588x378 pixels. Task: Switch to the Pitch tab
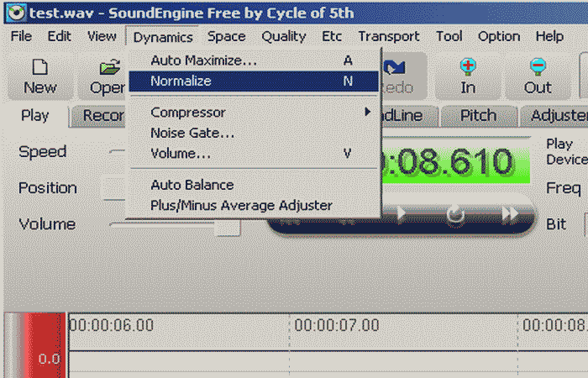(478, 116)
